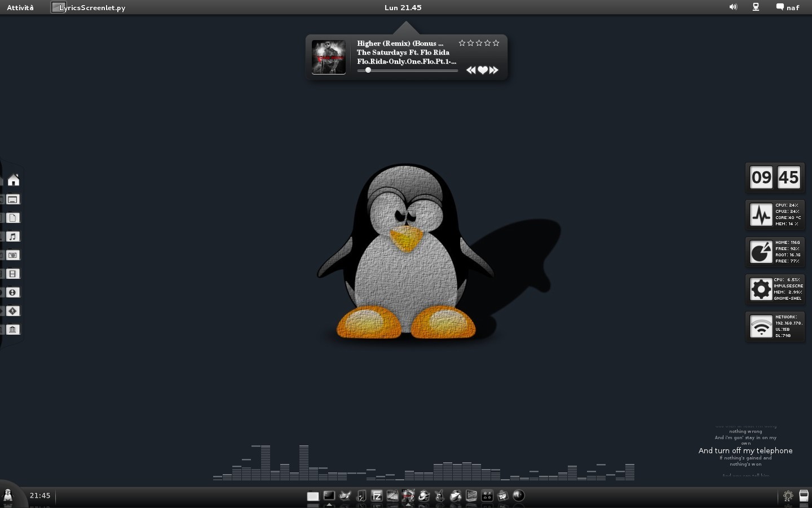Open the Home folder in the left sidebar
This screenshot has width=812, height=508.
click(14, 180)
